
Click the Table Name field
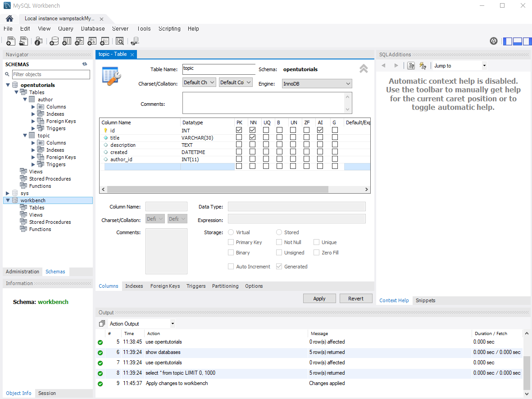tap(219, 69)
